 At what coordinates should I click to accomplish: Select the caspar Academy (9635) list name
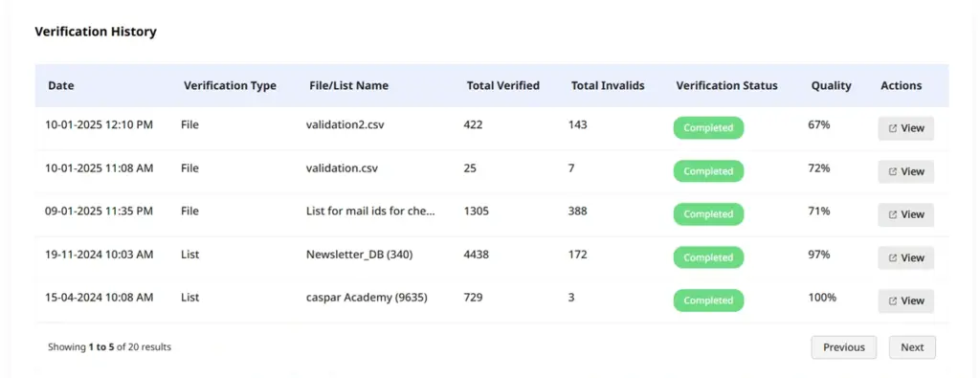click(367, 298)
